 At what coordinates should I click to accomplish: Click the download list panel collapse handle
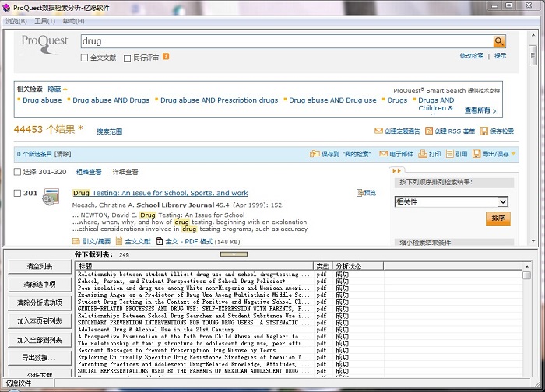tap(234, 254)
